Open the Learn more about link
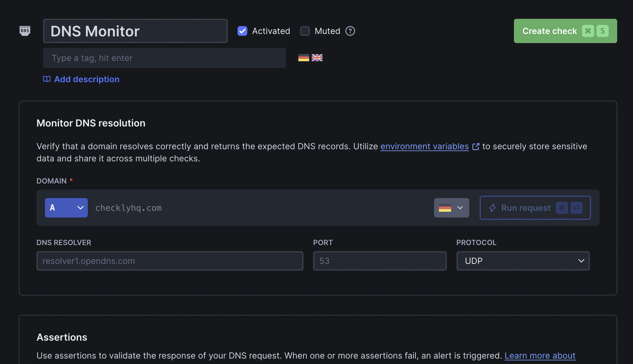The image size is (633, 364). [x=540, y=355]
